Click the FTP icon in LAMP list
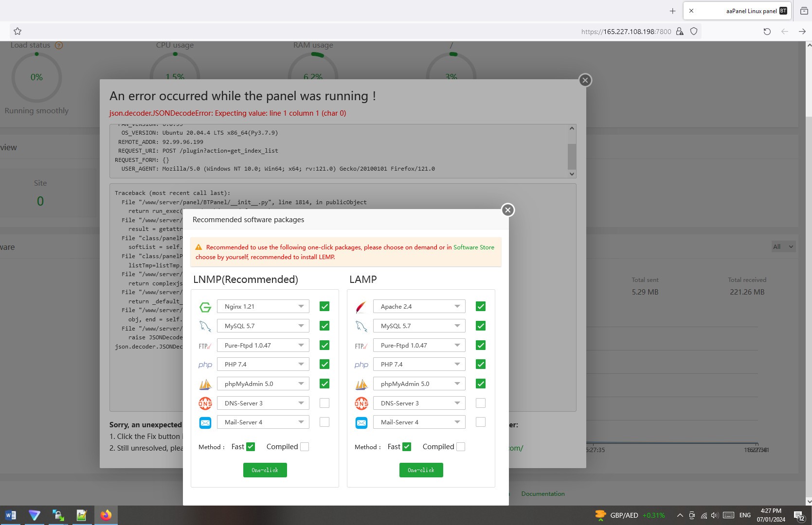The image size is (812, 525). [x=361, y=346]
